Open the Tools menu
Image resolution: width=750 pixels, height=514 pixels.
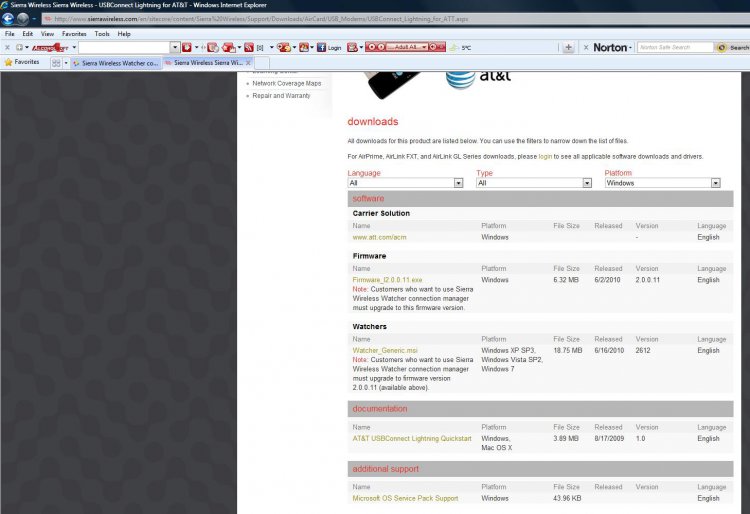coord(102,34)
